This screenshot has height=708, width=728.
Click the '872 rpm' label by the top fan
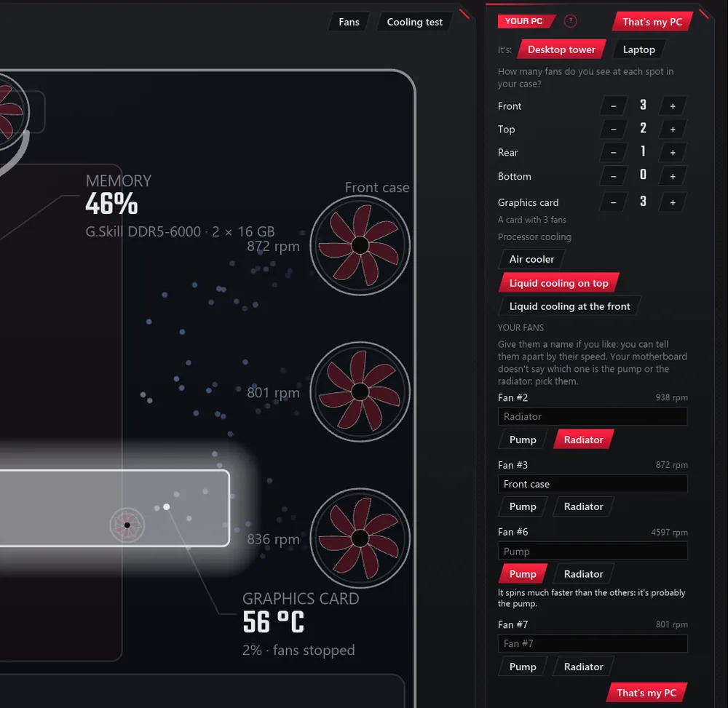273,247
